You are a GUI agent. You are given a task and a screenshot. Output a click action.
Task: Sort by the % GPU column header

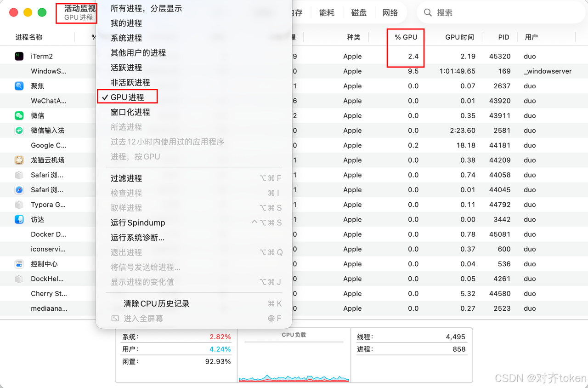click(406, 37)
